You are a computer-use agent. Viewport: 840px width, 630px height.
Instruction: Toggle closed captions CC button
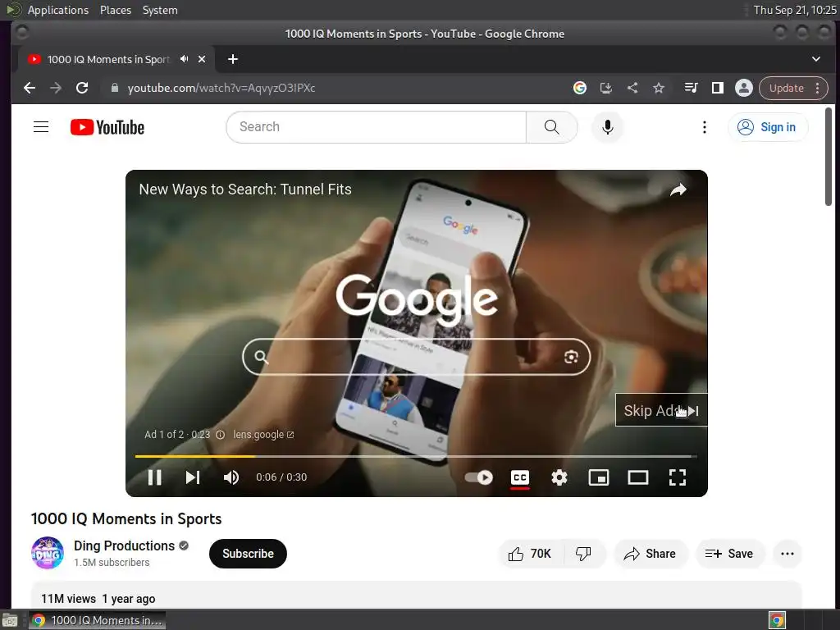(520, 477)
